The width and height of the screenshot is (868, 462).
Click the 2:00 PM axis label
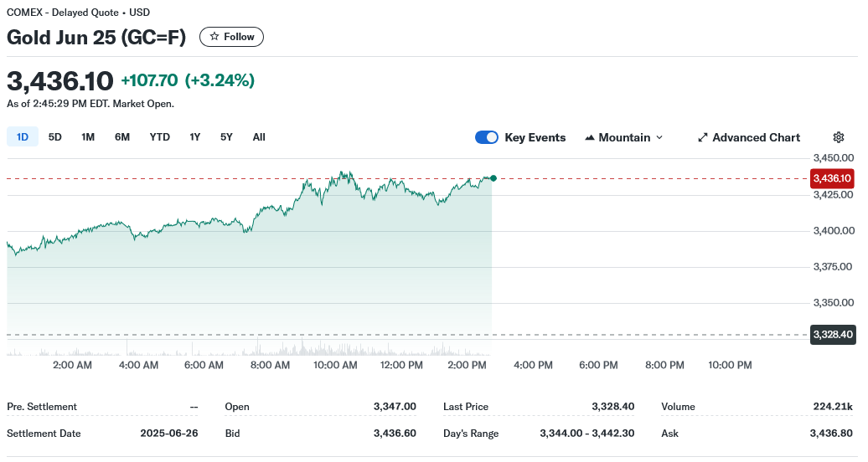click(468, 365)
